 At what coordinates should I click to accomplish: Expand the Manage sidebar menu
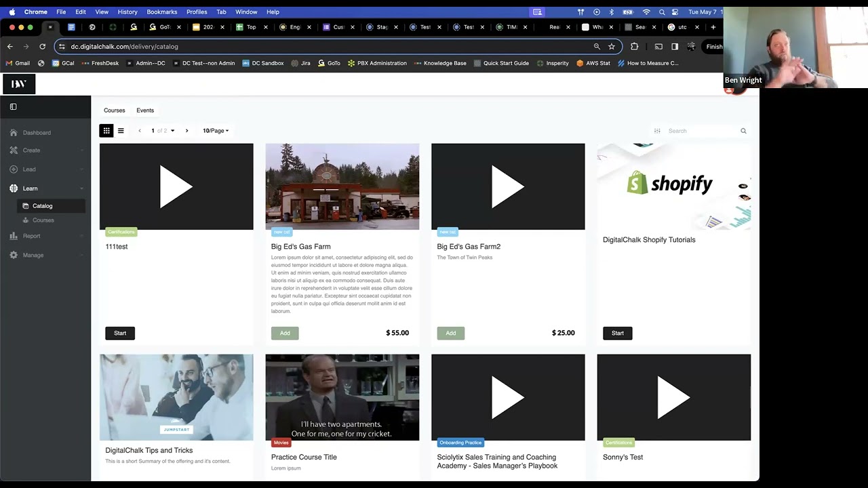81,255
